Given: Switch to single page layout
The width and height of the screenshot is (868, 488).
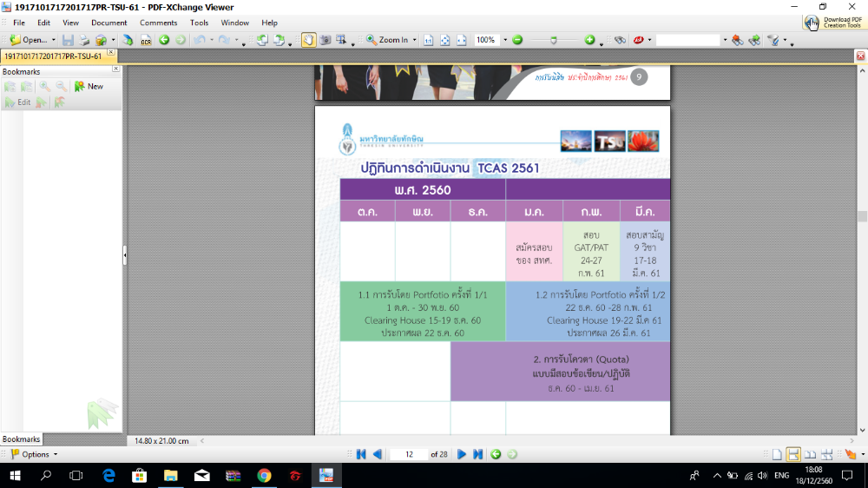Looking at the screenshot, I should click(x=777, y=454).
